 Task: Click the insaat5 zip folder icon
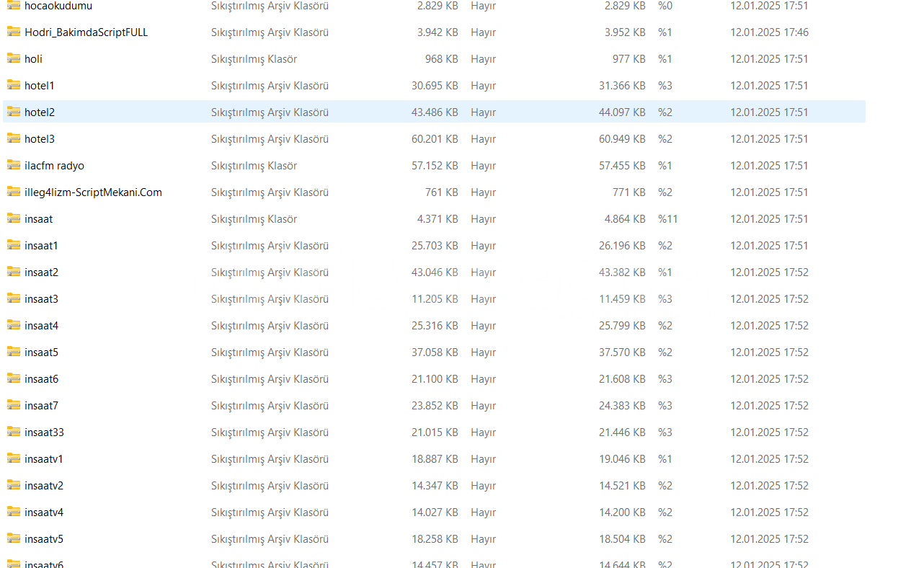point(14,352)
